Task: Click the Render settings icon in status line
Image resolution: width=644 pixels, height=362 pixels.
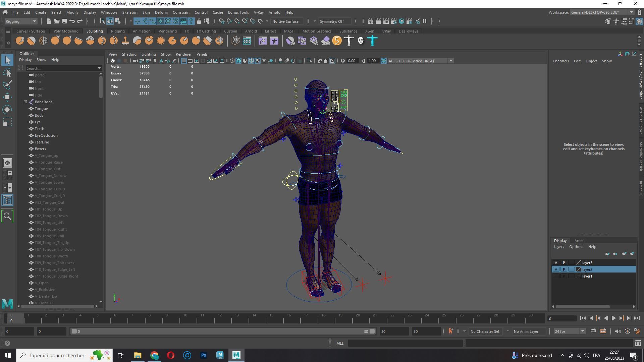Action: tap(394, 21)
